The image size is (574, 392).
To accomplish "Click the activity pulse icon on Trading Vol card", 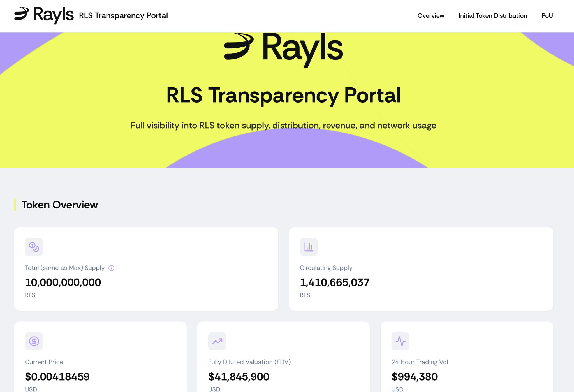I will tap(401, 341).
